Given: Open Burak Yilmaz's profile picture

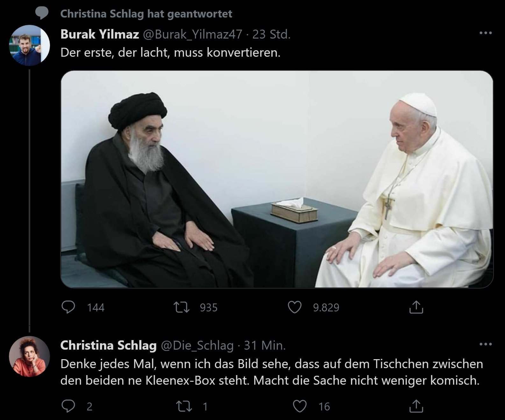Looking at the screenshot, I should pos(30,45).
